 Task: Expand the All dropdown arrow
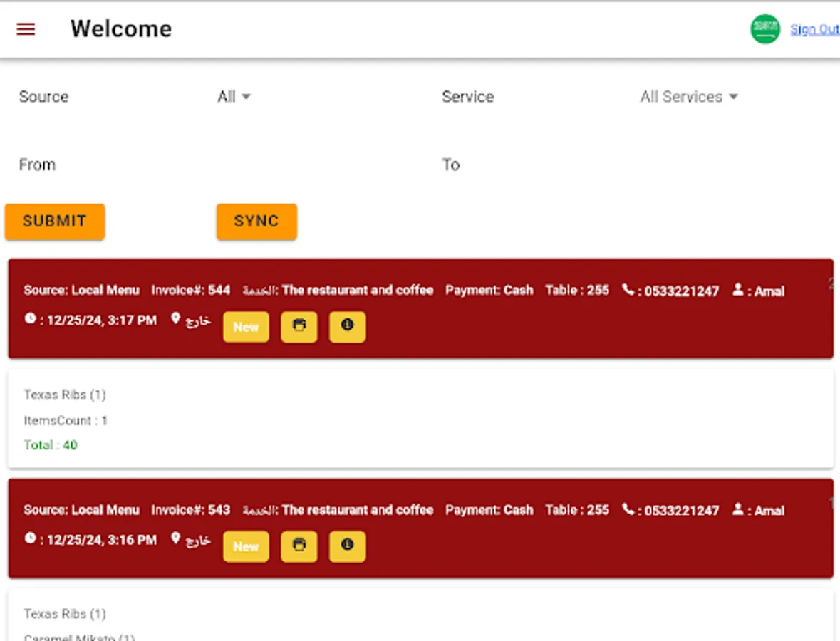point(247,97)
